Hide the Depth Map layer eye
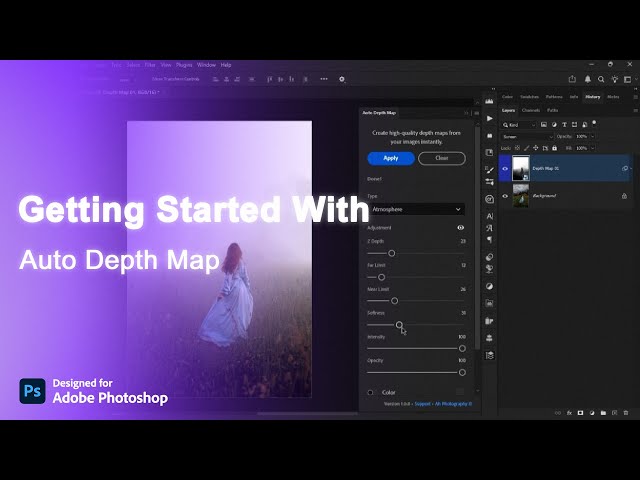The height and width of the screenshot is (480, 640). (x=505, y=169)
